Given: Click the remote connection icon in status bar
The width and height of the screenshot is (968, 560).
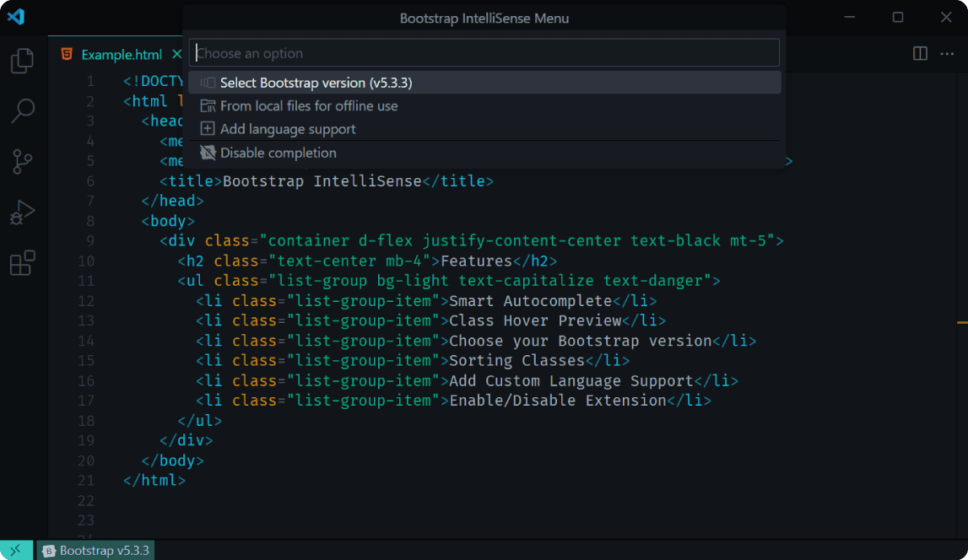Looking at the screenshot, I should click(x=14, y=550).
